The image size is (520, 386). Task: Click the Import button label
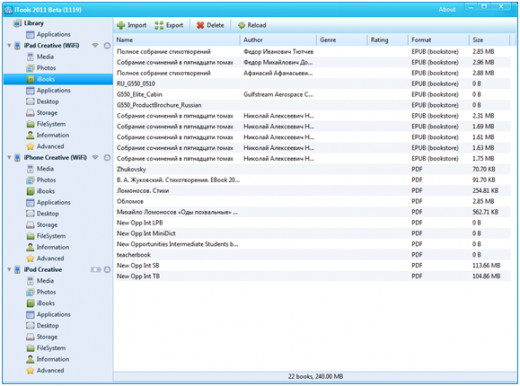[137, 25]
